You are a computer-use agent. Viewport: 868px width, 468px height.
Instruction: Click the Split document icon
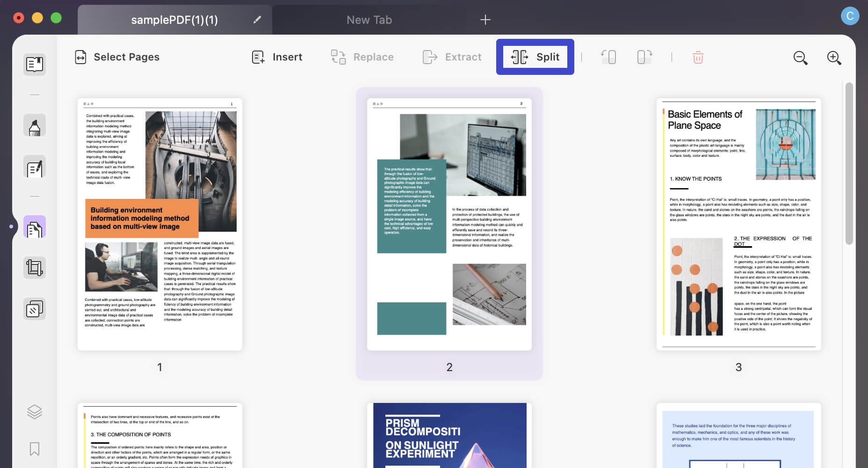click(x=520, y=57)
